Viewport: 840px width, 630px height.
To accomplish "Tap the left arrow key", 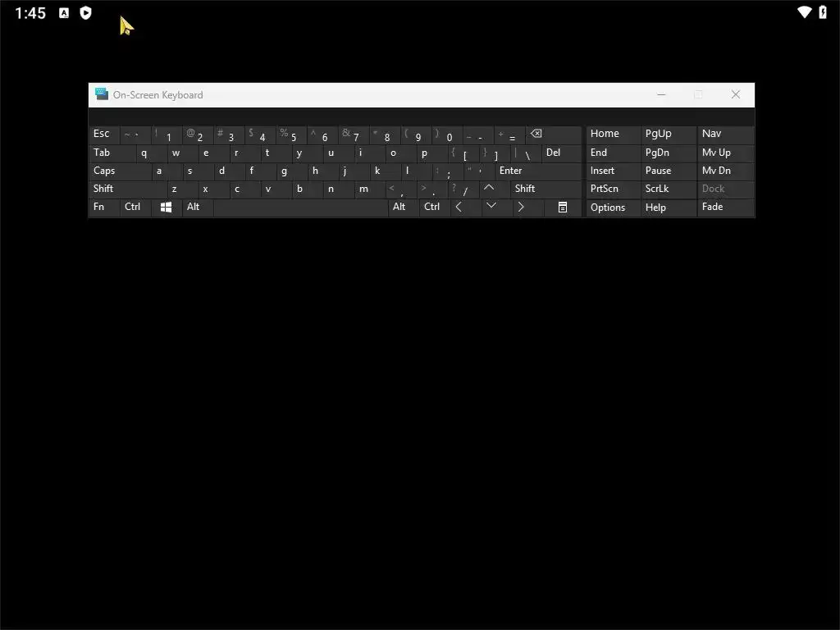I will (465, 208).
